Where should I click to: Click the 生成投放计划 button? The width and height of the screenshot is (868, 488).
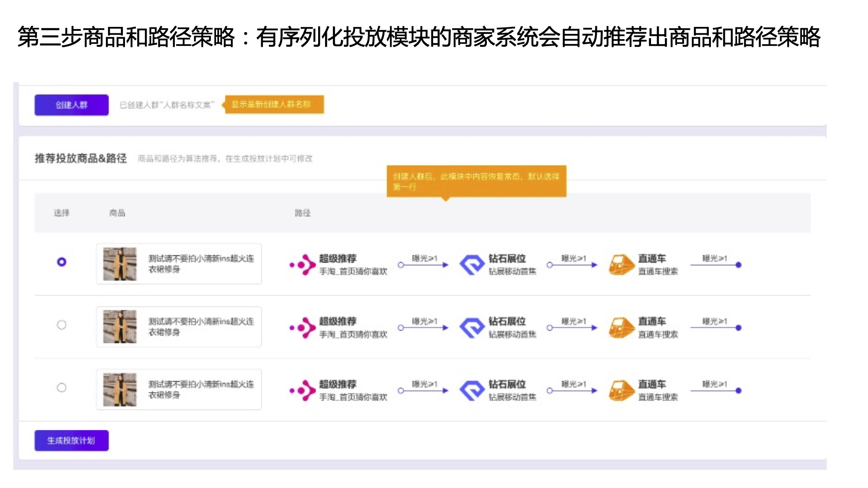pos(72,441)
